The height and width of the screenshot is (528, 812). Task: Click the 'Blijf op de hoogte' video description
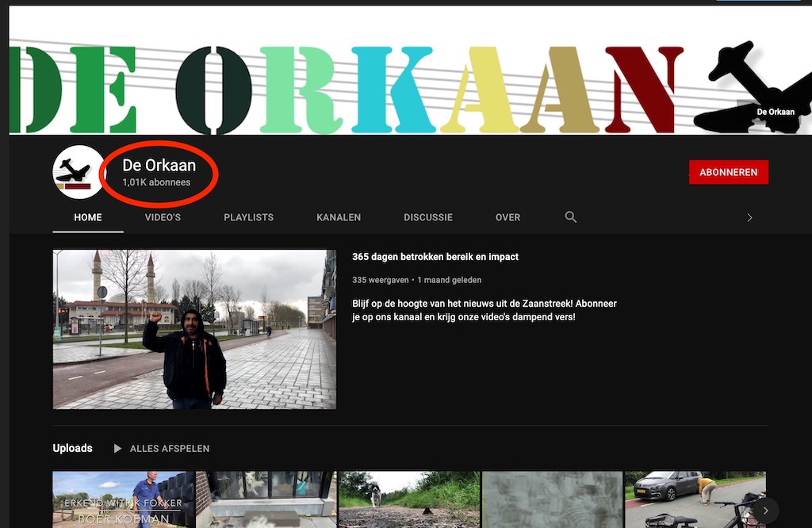pyautogui.click(x=485, y=310)
